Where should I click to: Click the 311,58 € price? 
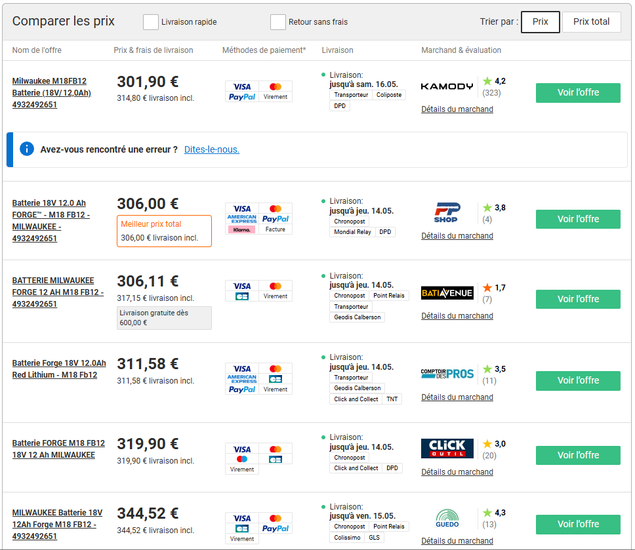pos(148,364)
